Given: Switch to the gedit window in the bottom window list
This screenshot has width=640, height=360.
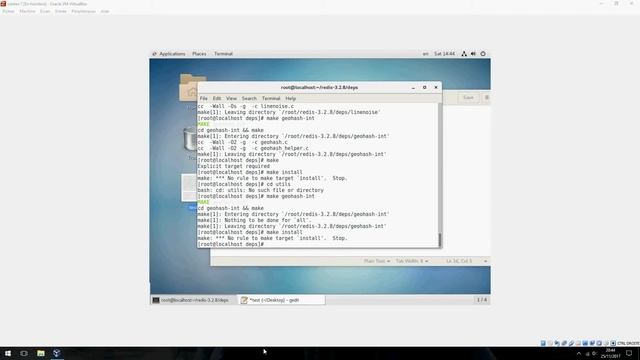Looking at the screenshot, I should coord(282,300).
